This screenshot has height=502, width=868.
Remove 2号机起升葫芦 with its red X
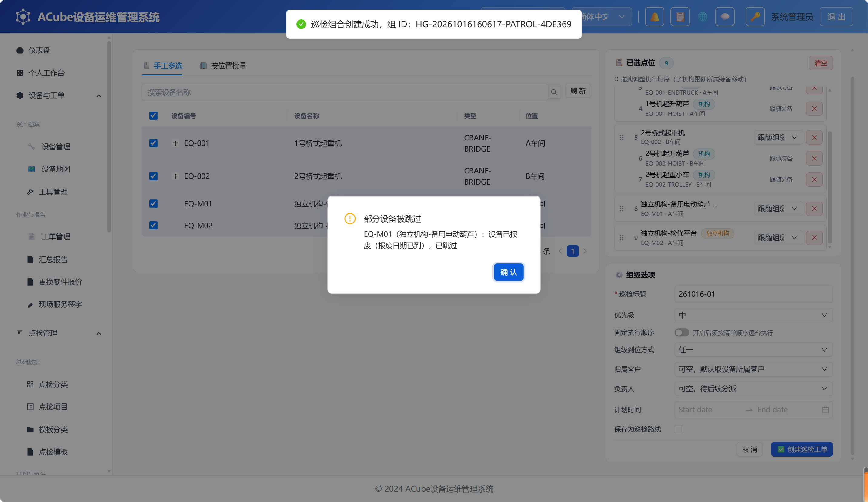click(814, 158)
